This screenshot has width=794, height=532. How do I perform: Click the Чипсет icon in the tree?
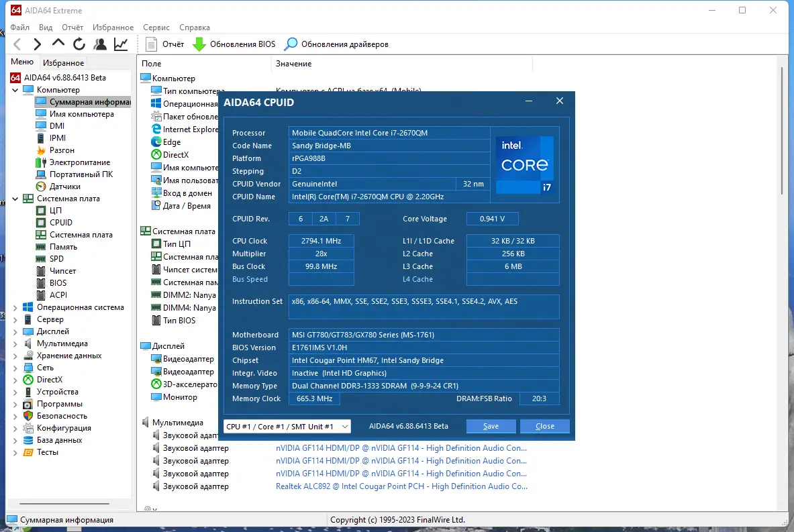[x=41, y=271]
